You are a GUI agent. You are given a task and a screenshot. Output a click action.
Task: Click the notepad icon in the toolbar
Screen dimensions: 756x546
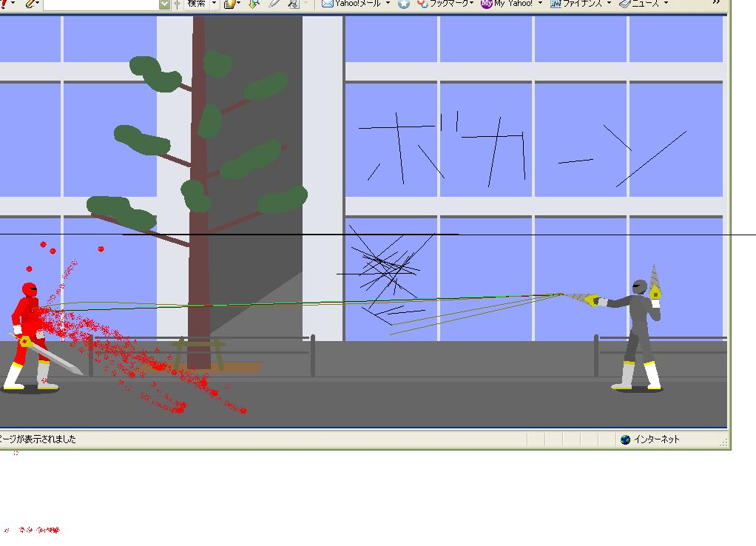(x=229, y=4)
